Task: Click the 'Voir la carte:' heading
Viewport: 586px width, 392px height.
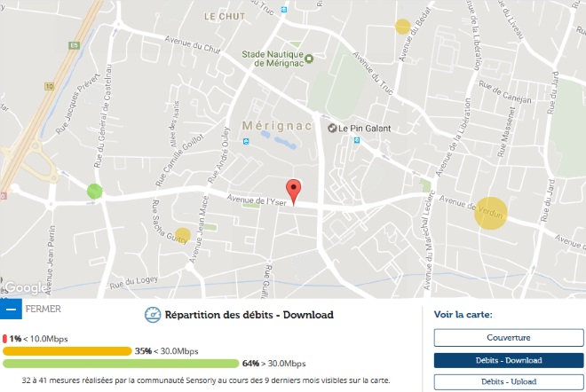Action: [x=463, y=315]
